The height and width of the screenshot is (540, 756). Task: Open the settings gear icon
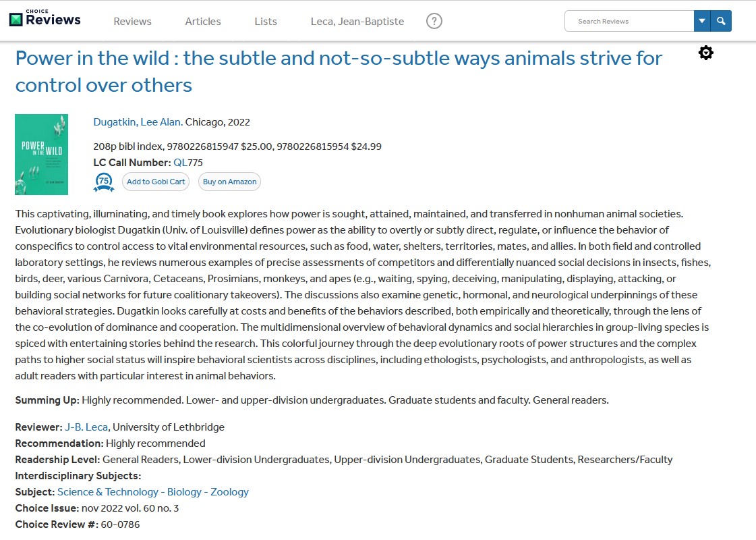tap(705, 53)
